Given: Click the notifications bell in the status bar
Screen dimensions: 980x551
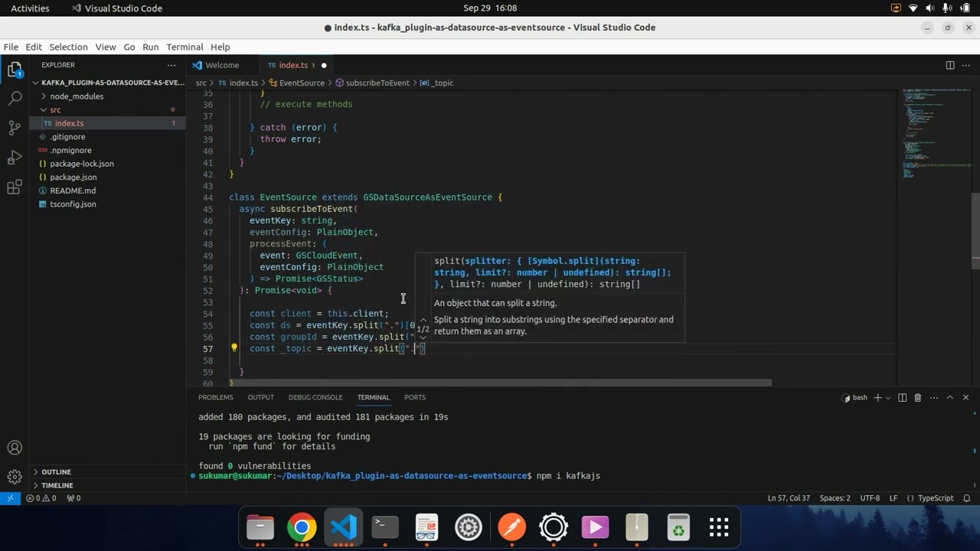Looking at the screenshot, I should pos(966,498).
